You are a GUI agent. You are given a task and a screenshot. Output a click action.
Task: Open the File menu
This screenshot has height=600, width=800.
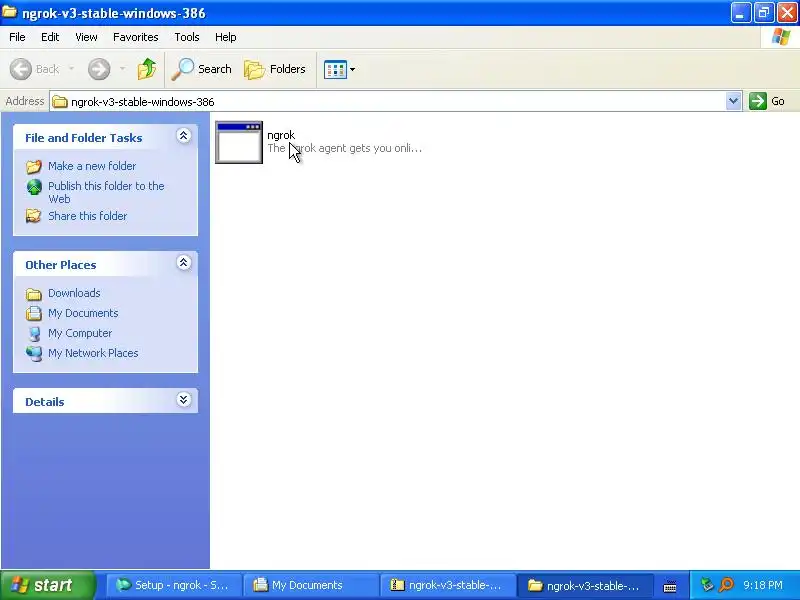17,37
